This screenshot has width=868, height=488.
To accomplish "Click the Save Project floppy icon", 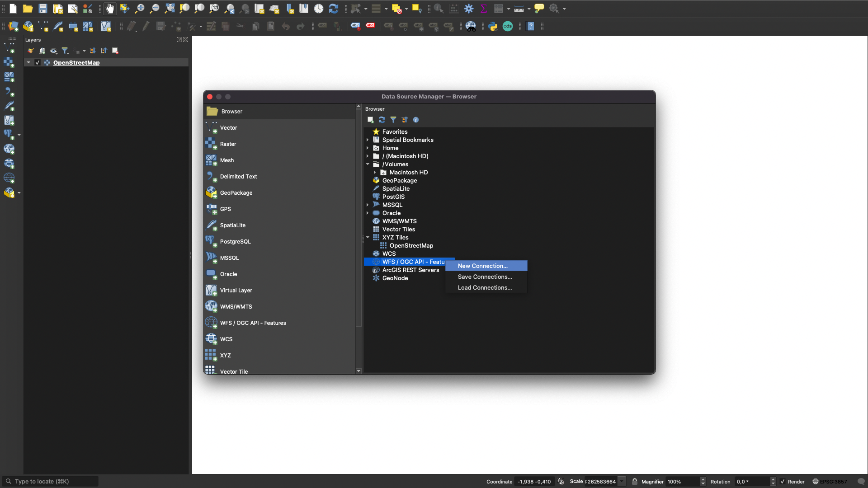I will (x=43, y=9).
